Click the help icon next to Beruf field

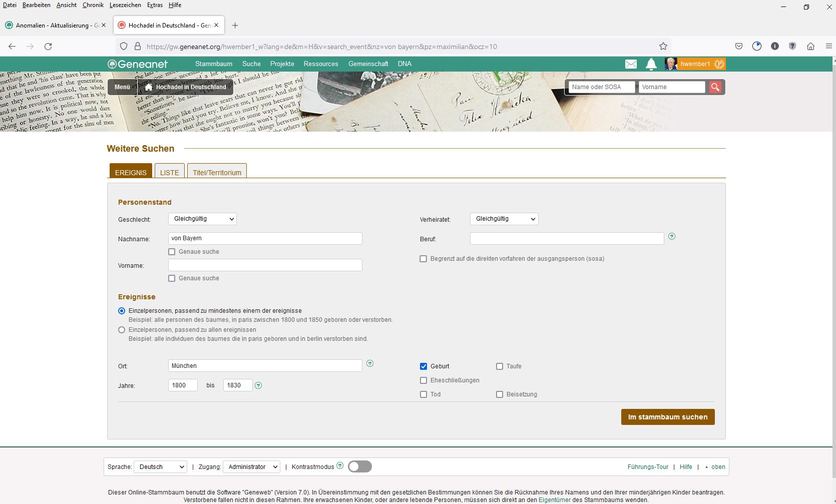[672, 236]
